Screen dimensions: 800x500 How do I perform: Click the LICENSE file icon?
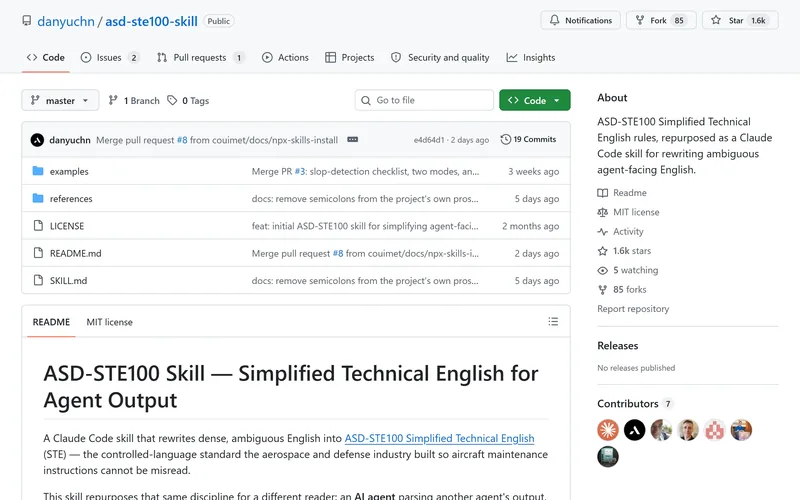point(38,226)
